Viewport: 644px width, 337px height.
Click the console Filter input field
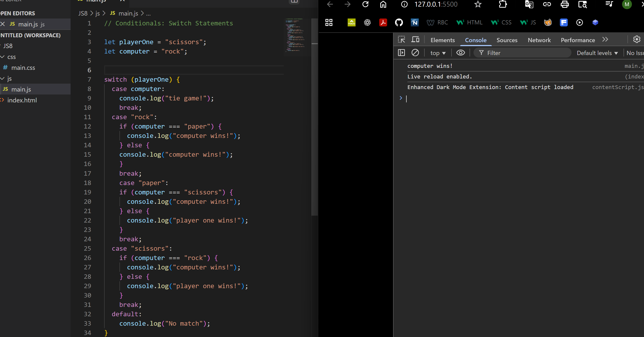[x=525, y=53]
